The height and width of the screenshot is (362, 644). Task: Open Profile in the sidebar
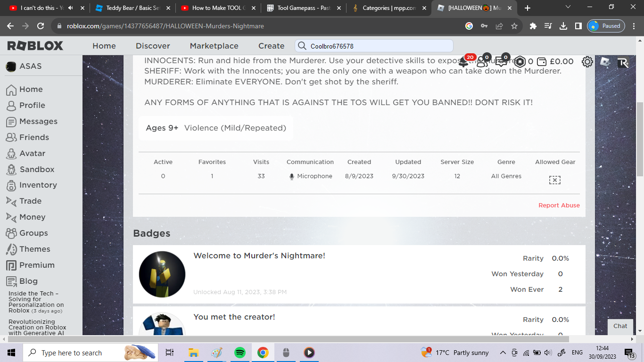point(32,105)
